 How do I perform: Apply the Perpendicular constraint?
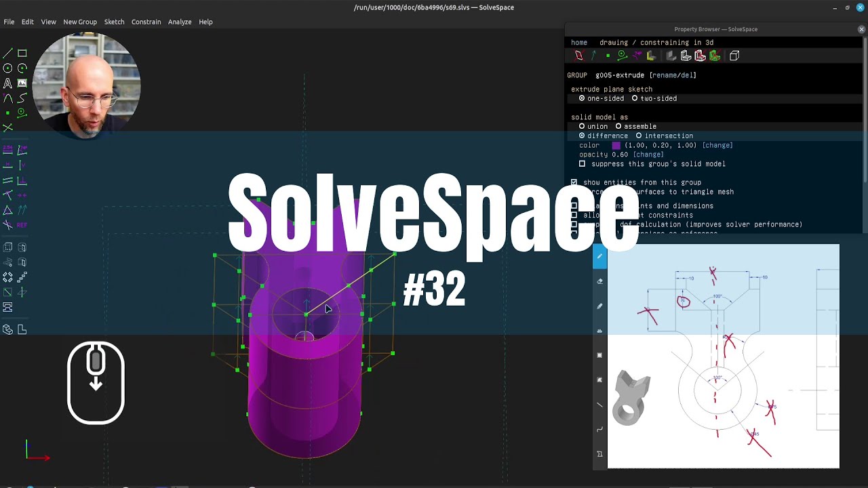(x=22, y=180)
